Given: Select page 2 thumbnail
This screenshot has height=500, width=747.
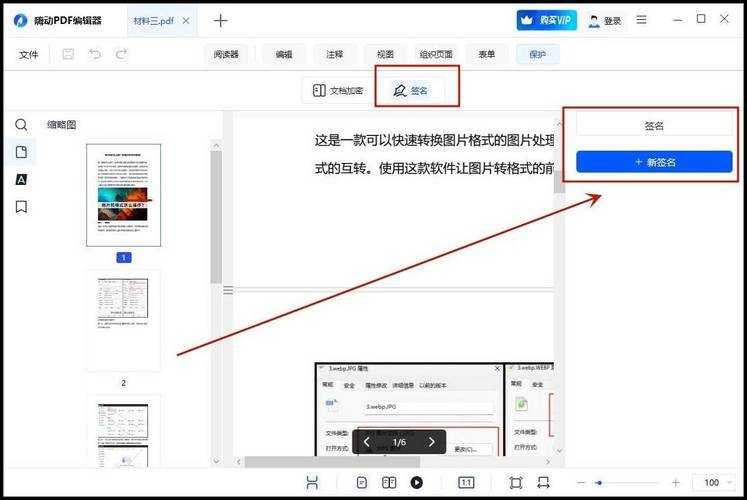Looking at the screenshot, I should pos(123,320).
